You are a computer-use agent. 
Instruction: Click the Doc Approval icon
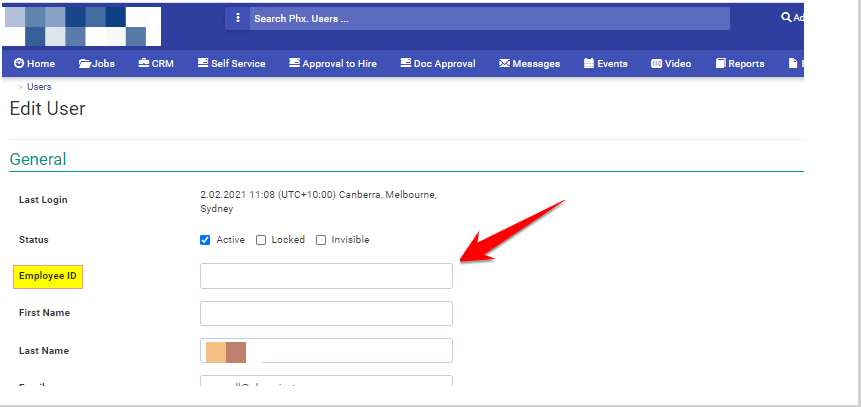pos(406,63)
